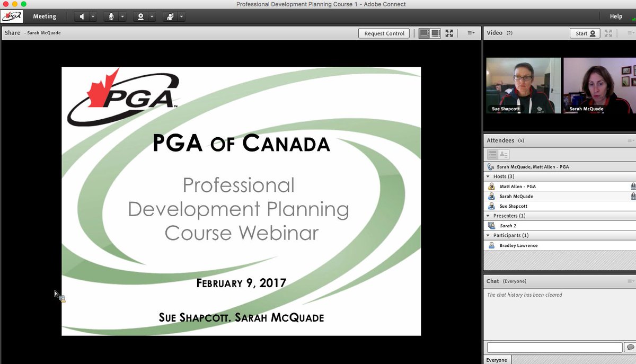Mute the speaker audio
The height and width of the screenshot is (364, 636).
coord(82,16)
